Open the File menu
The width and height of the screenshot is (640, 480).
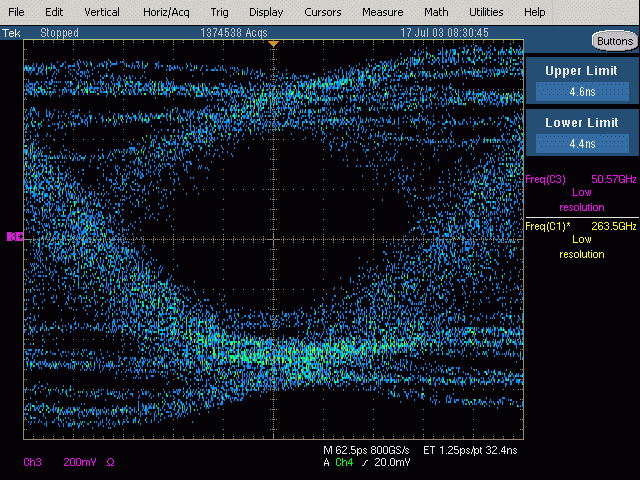(x=17, y=12)
